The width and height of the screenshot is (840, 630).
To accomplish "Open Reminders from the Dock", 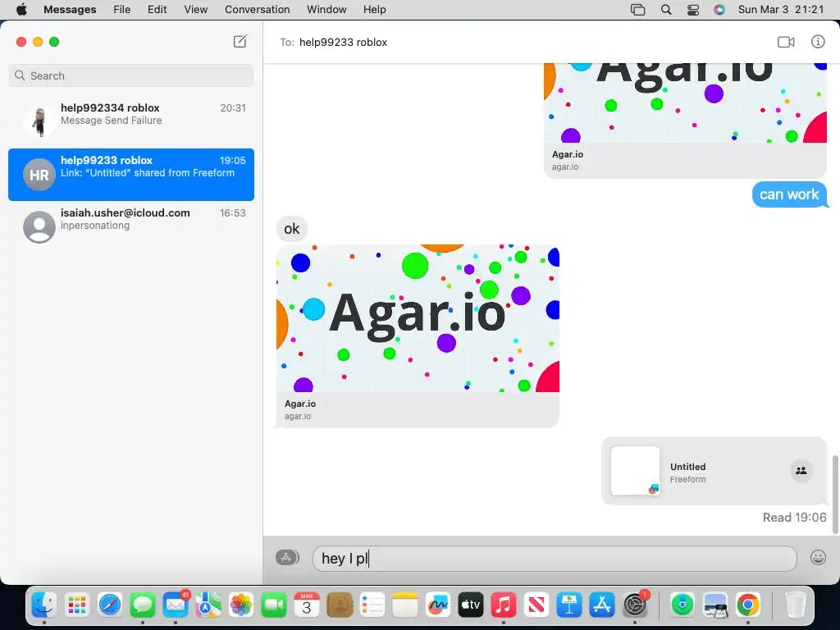I will click(x=372, y=605).
